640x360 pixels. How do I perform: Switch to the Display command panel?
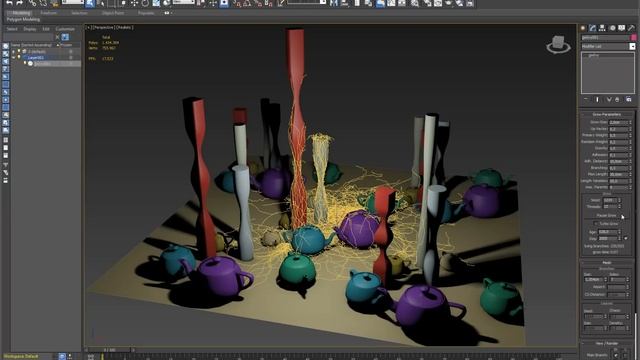pos(621,28)
